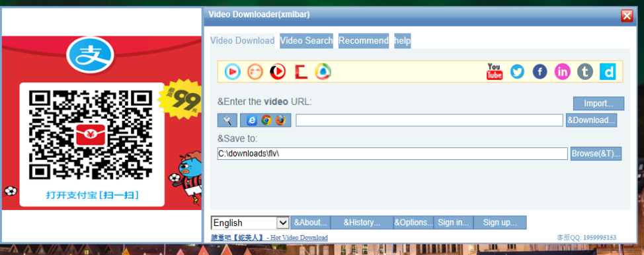Open the pink LinkedIn-style 'in' icon
Image resolution: width=644 pixels, height=255 pixels.
[x=562, y=72]
